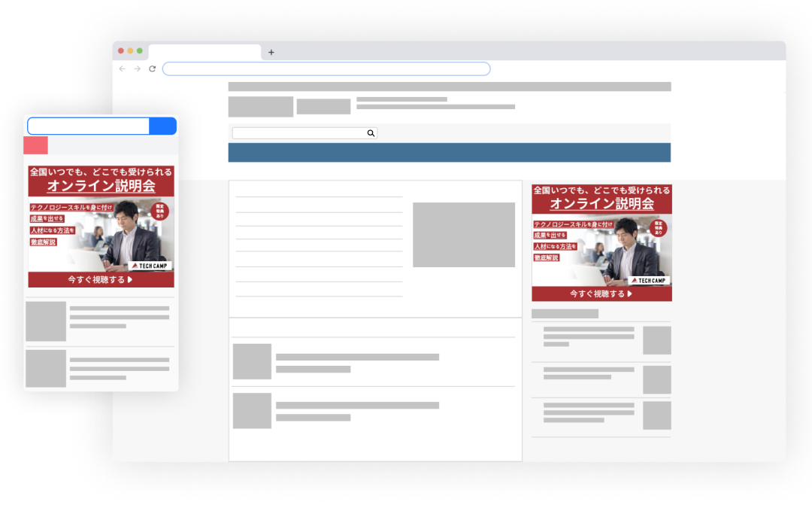Click the browser forward arrow
812x508 pixels.
137,68
